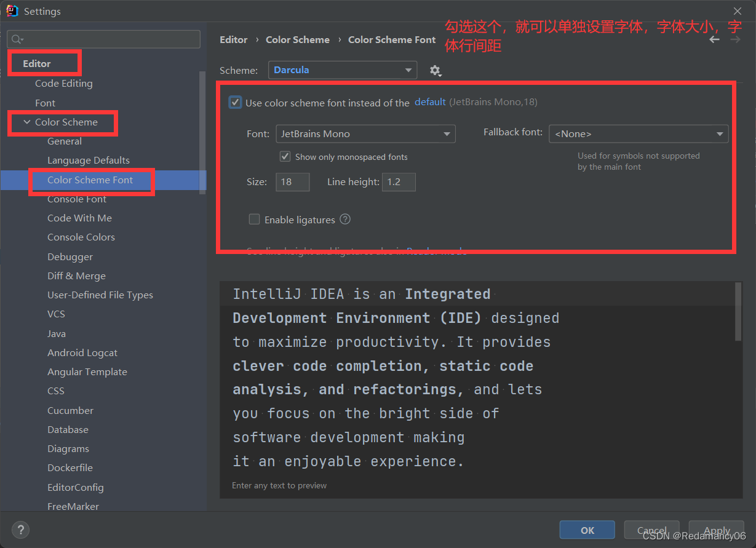Select Color Scheme in the tree
This screenshot has height=548, width=756.
66,122
